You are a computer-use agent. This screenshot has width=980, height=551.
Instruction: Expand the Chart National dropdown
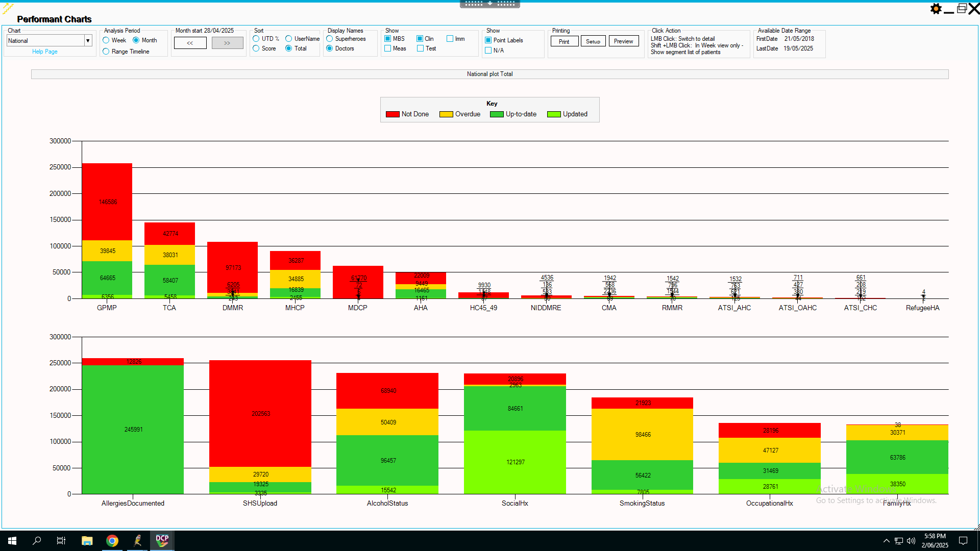click(x=88, y=41)
